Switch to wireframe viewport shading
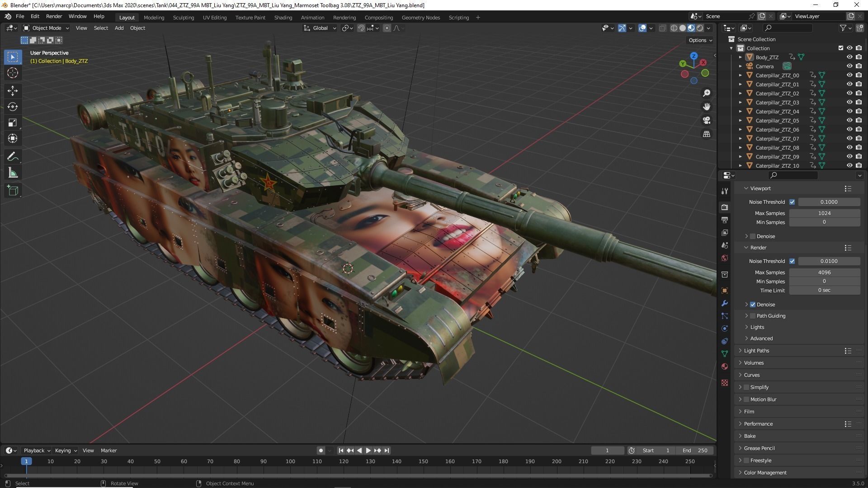This screenshot has width=868, height=488. pyautogui.click(x=674, y=28)
